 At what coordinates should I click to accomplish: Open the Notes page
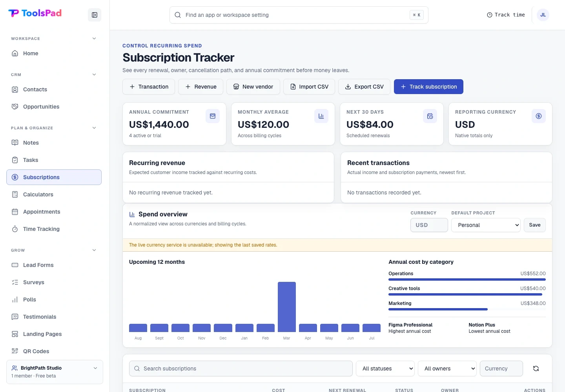coord(54,143)
